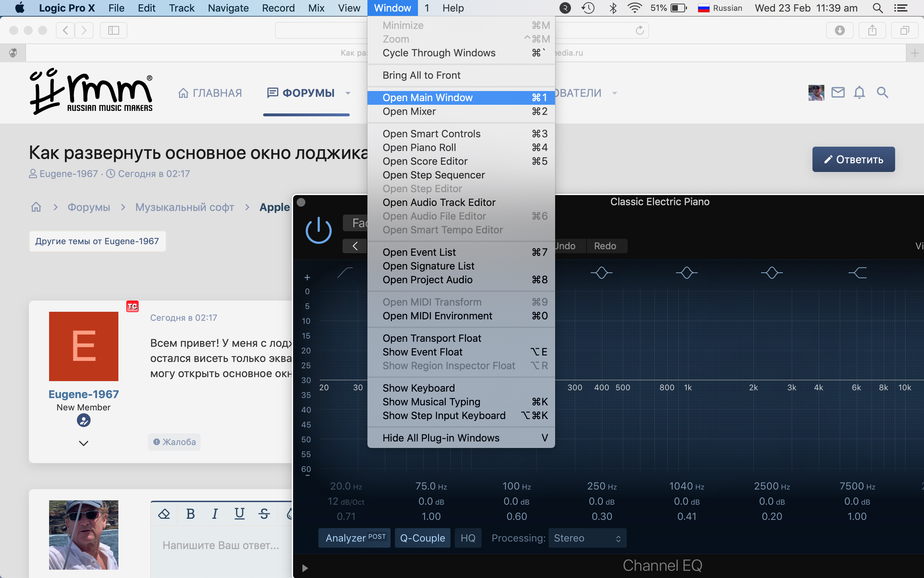Open Time Machine menu bar icon

tap(588, 8)
